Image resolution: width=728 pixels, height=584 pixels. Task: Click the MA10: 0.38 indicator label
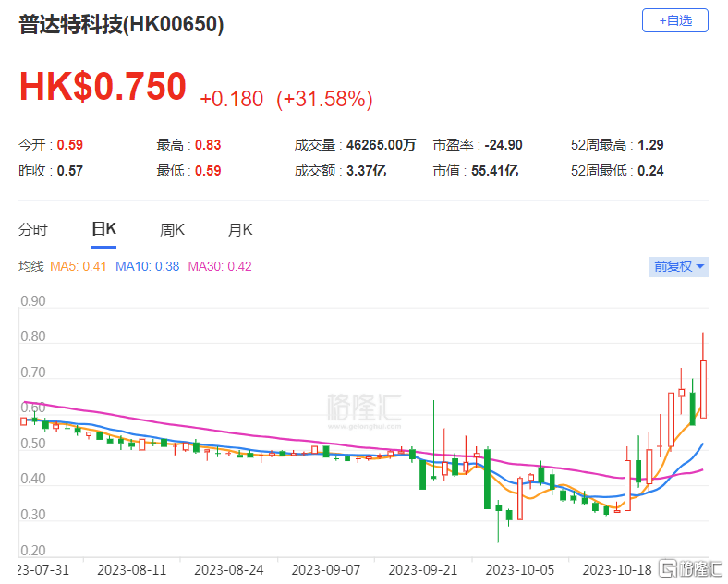(147, 266)
